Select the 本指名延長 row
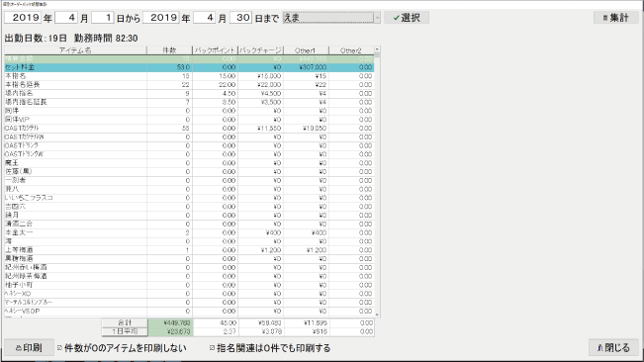 [x=189, y=84]
